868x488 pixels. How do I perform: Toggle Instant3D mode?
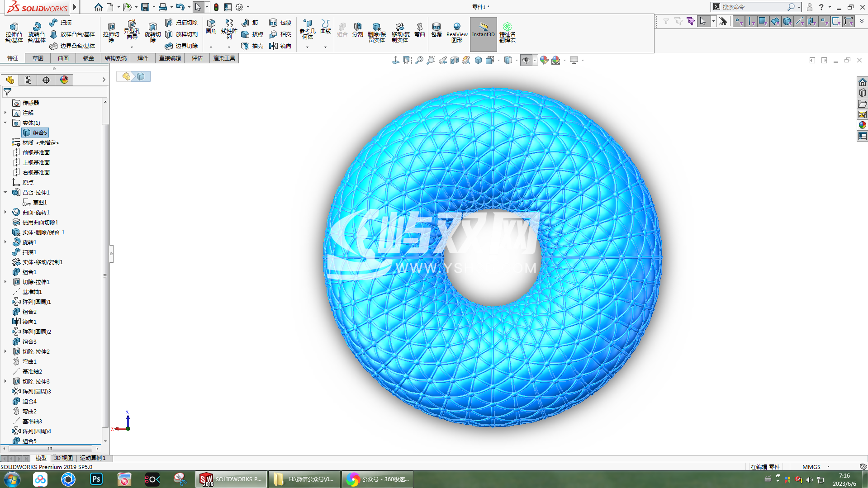tap(484, 34)
